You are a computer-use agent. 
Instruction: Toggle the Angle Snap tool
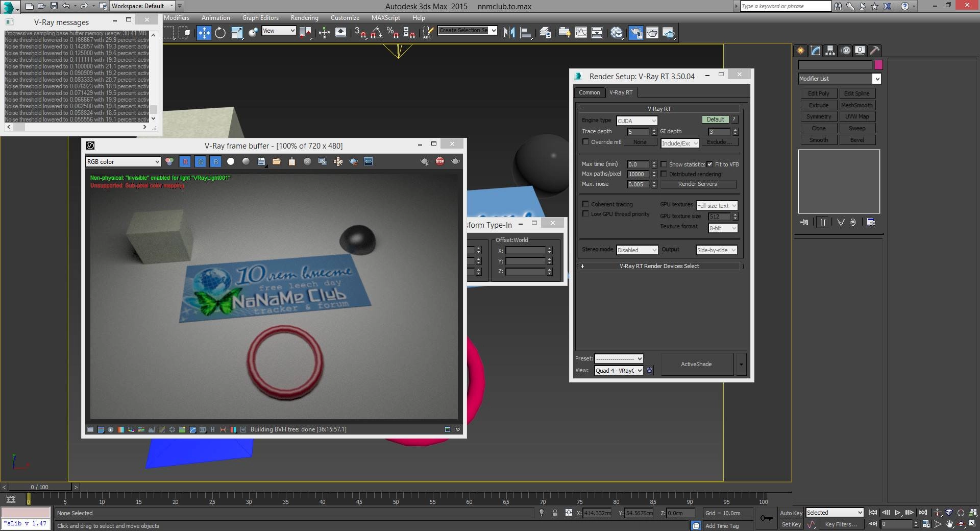tap(377, 33)
